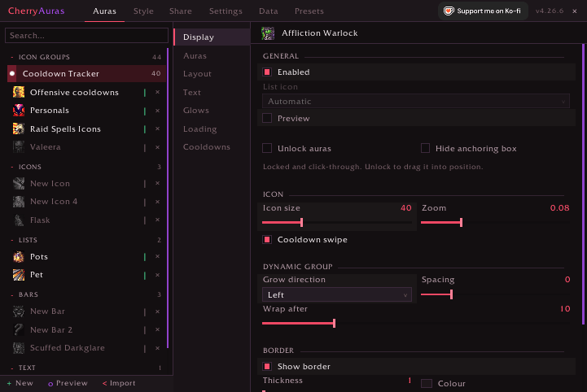
Task: Open the Glows section
Action: (x=196, y=111)
